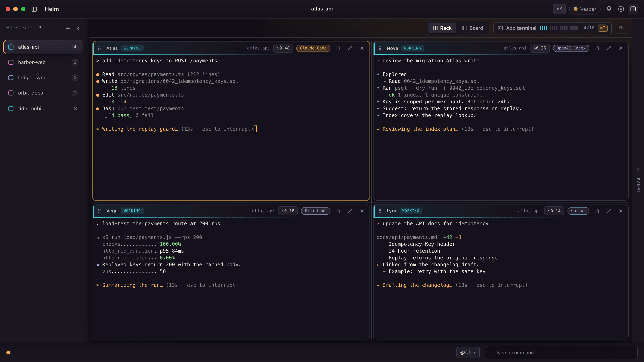Expand Vega terminal to fullscreen

click(350, 211)
